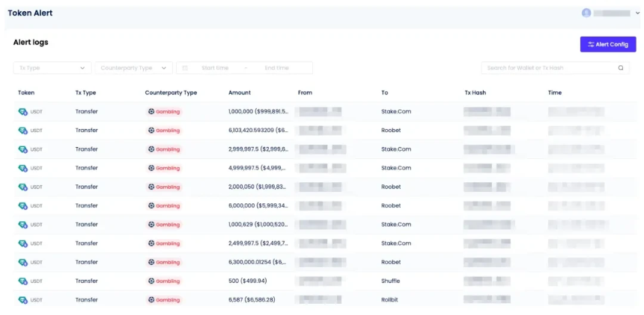Click USDT token icon in Shuffle row
The image size is (644, 315).
22,281
